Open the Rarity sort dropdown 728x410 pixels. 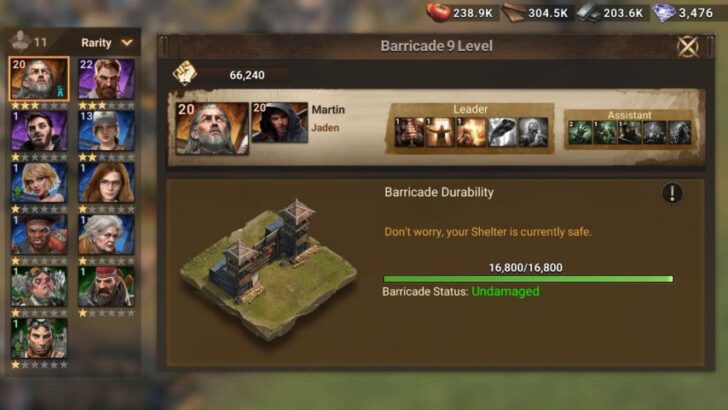click(107, 43)
